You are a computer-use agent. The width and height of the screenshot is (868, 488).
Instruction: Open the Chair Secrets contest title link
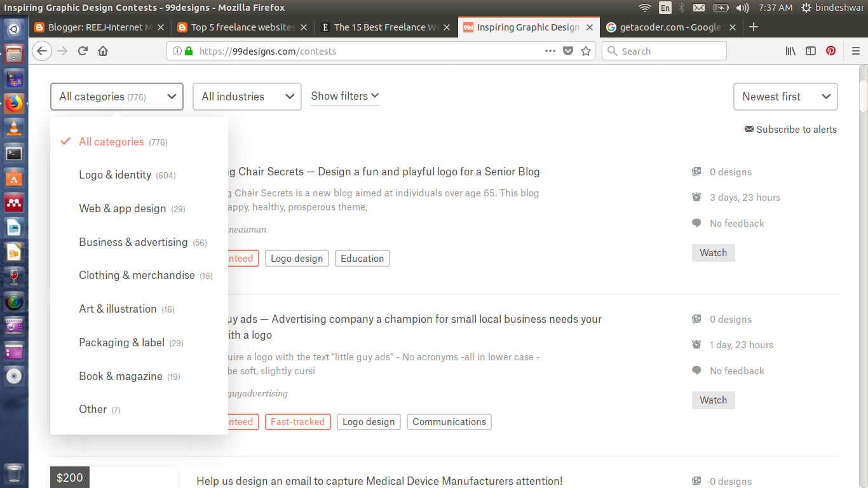tap(383, 172)
